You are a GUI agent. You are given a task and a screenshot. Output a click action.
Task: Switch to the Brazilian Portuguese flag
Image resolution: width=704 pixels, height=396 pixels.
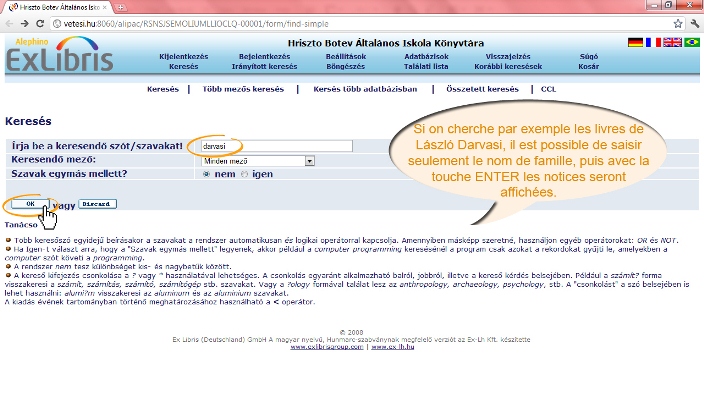pos(692,43)
